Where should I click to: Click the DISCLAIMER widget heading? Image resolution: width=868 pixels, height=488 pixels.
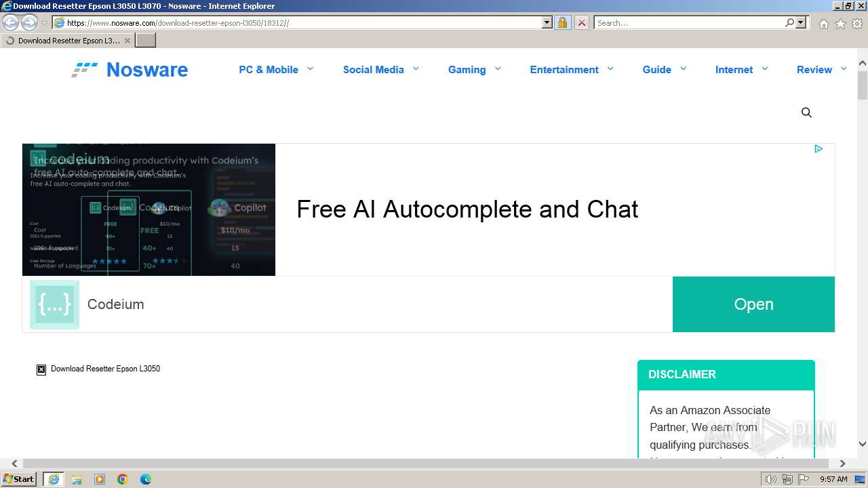point(682,374)
